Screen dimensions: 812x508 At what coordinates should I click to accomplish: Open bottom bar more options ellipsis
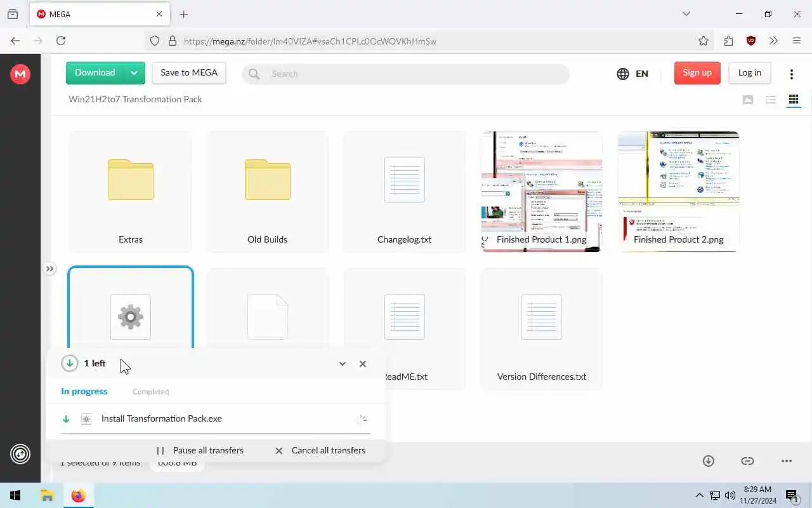787,461
